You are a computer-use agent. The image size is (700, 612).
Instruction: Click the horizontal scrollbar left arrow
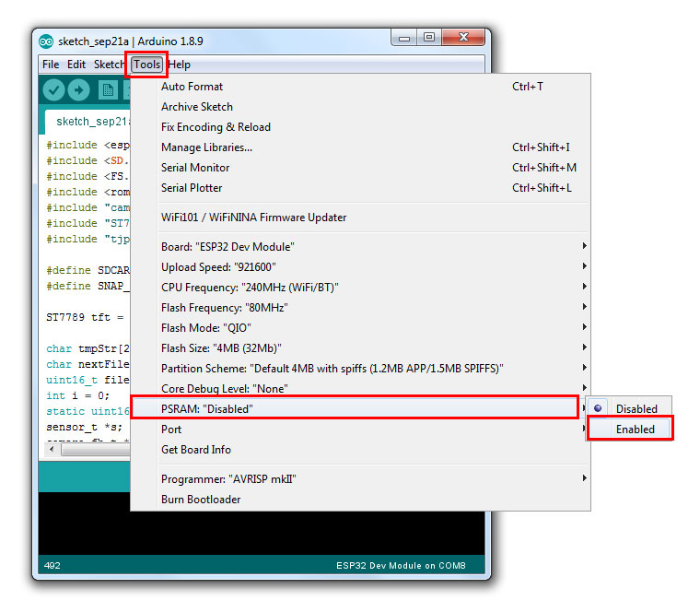[52, 449]
